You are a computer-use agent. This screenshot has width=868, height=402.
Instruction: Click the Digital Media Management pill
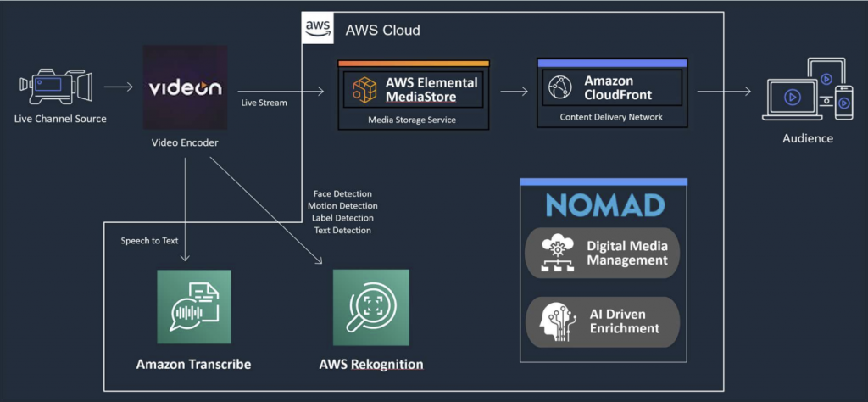point(603,253)
